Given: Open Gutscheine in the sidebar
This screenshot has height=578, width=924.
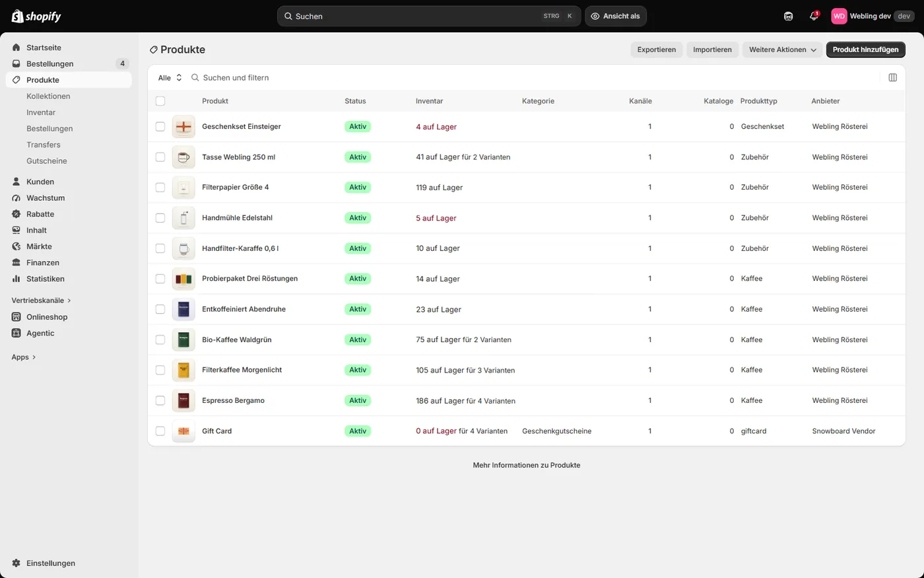Looking at the screenshot, I should pos(47,161).
